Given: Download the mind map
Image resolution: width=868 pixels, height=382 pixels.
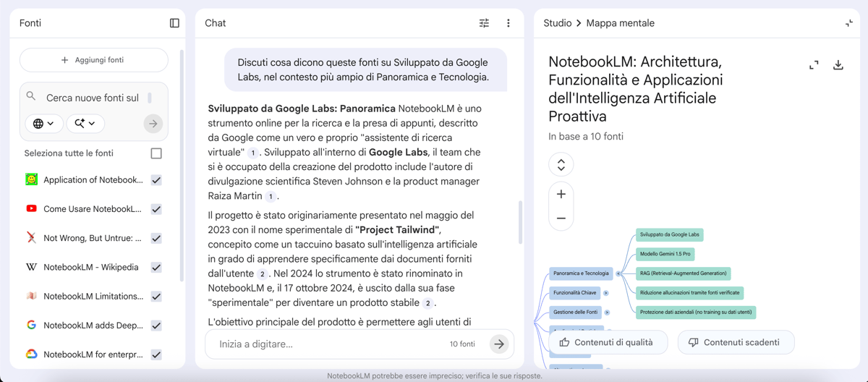Looking at the screenshot, I should click(838, 65).
